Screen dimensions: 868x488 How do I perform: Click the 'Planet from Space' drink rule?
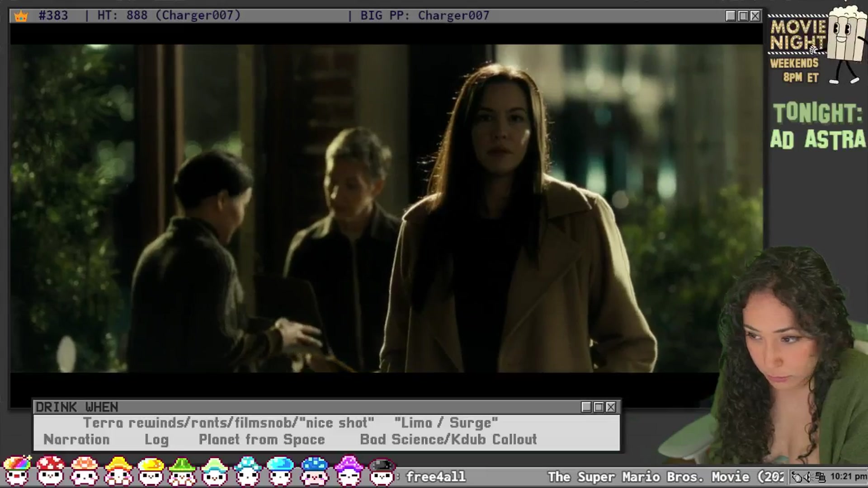tap(262, 440)
